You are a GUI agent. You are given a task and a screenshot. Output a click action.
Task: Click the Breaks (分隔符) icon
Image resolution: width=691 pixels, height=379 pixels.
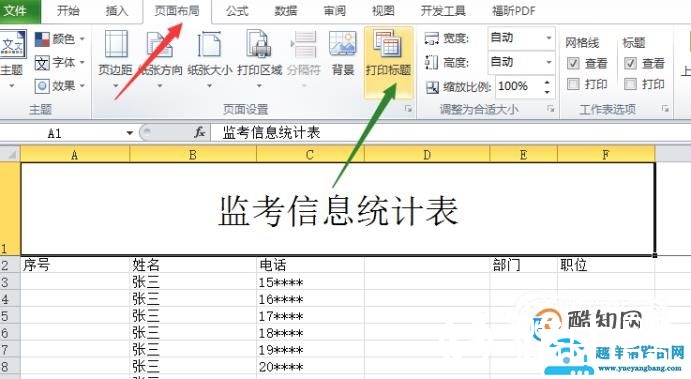click(x=304, y=45)
